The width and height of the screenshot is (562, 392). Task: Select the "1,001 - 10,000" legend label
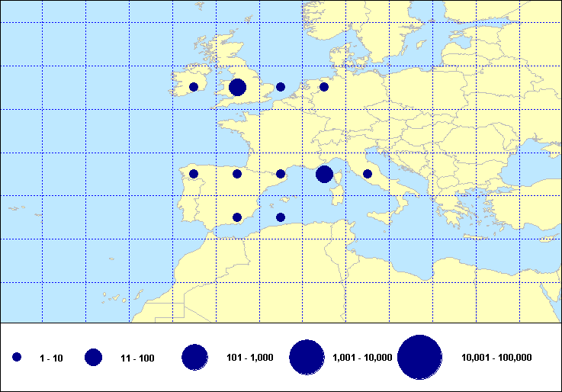(x=362, y=358)
